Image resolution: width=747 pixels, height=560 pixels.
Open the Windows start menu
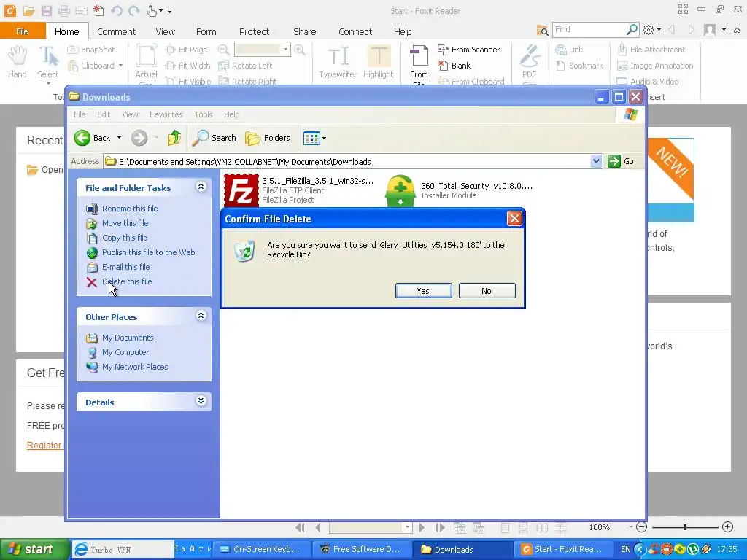pyautogui.click(x=34, y=550)
